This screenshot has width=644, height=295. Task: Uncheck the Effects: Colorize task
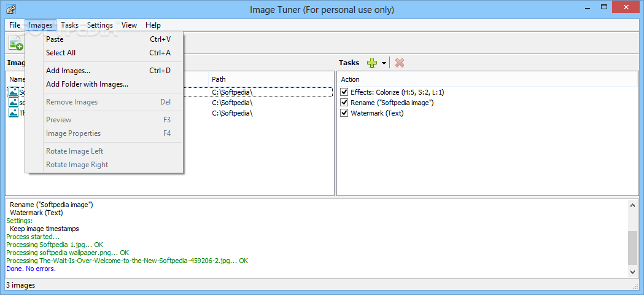click(344, 92)
